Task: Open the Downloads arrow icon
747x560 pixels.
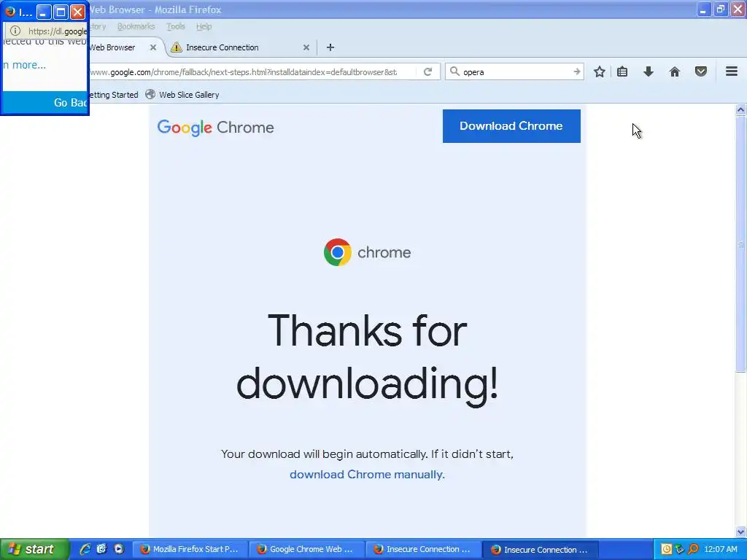Action: 649,72
